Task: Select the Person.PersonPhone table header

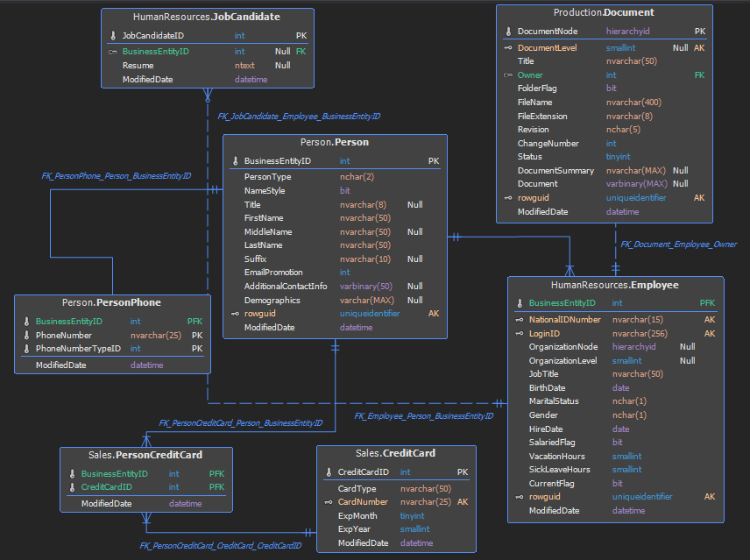Action: coord(111,302)
